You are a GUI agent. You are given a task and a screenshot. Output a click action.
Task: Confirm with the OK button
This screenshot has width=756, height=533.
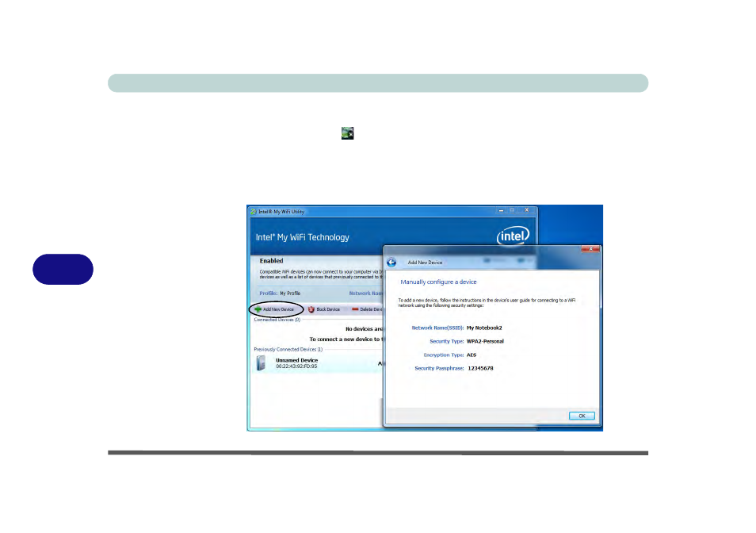point(582,416)
